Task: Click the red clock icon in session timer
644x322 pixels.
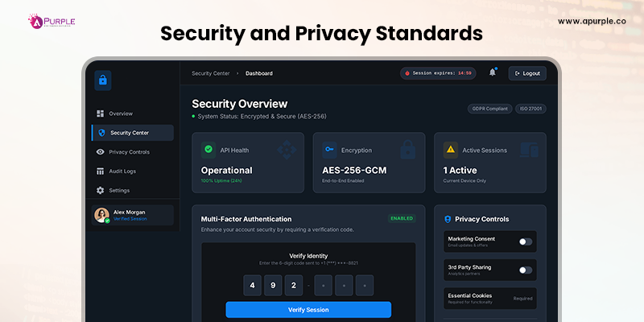Action: tap(407, 73)
